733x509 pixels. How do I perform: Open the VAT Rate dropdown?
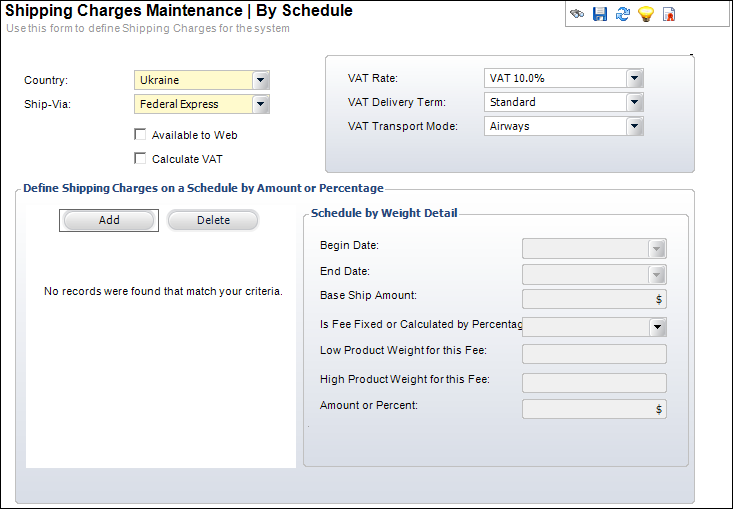pyautogui.click(x=633, y=78)
